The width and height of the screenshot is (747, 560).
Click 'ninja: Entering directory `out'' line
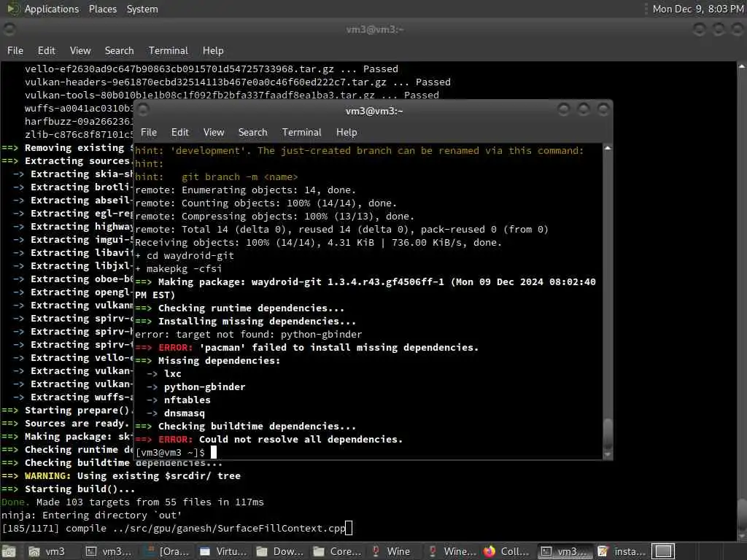(x=91, y=516)
